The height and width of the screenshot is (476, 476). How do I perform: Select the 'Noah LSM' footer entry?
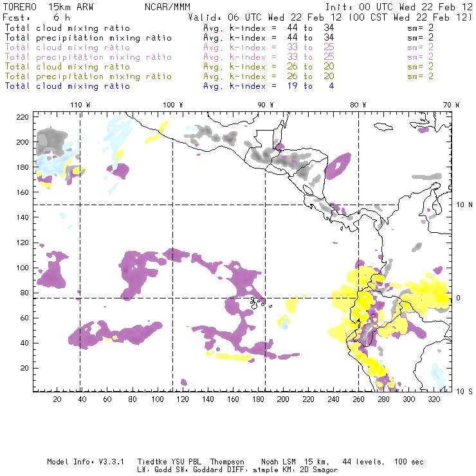point(279,462)
